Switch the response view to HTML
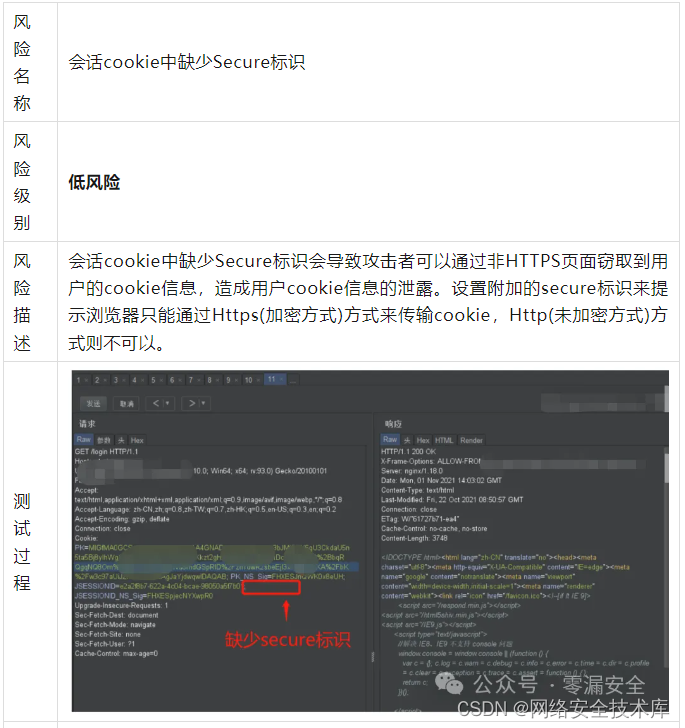This screenshot has width=685, height=728. click(444, 440)
